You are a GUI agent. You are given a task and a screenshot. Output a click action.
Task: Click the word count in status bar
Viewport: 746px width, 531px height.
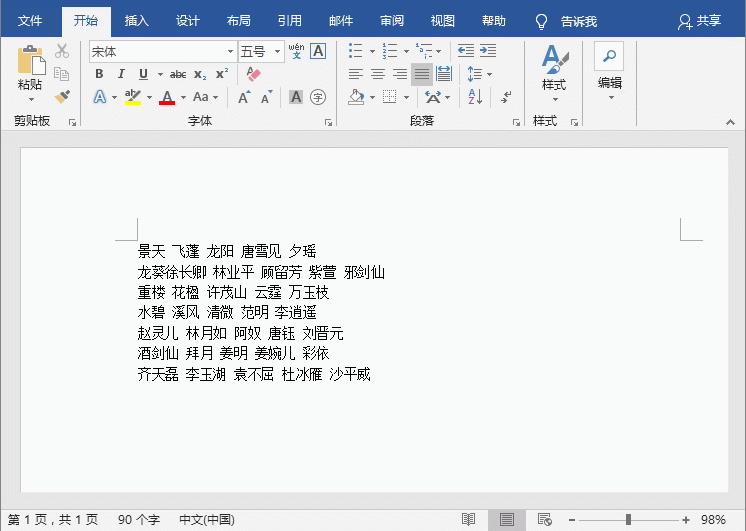[x=138, y=520]
